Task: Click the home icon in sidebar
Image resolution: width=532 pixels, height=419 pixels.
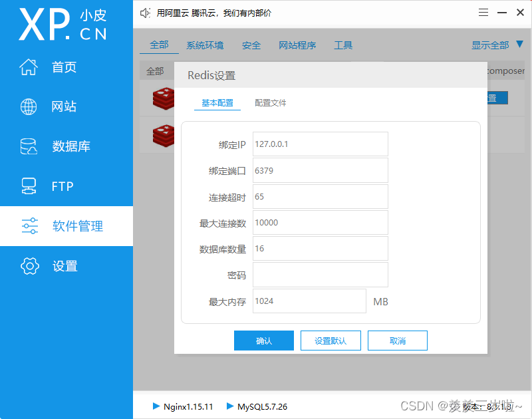Action: pyautogui.click(x=29, y=67)
